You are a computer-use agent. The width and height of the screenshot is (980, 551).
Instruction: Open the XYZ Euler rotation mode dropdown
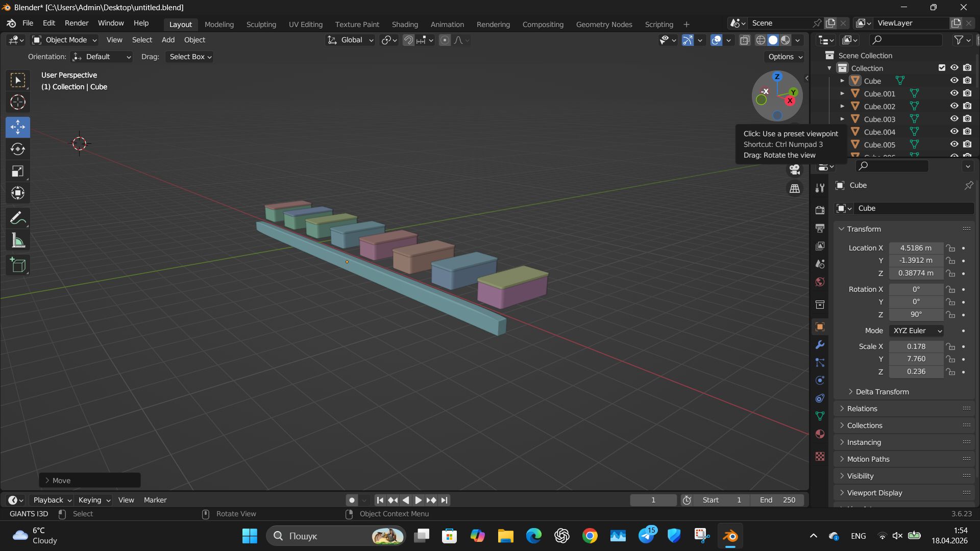pos(916,331)
